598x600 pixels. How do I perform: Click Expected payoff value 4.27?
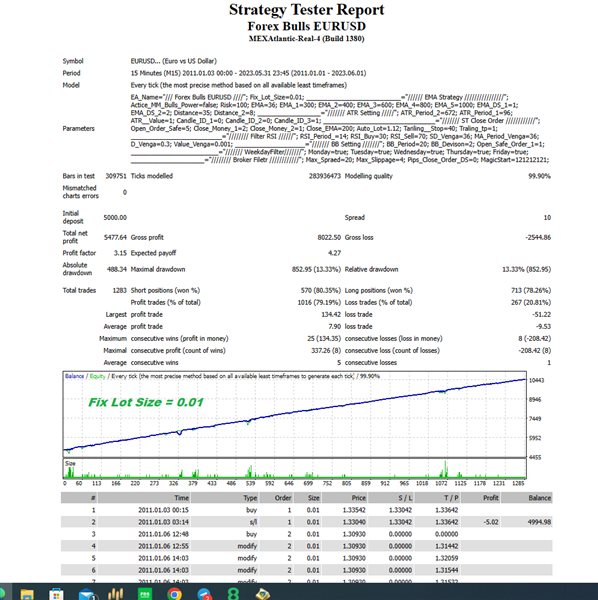pos(334,253)
